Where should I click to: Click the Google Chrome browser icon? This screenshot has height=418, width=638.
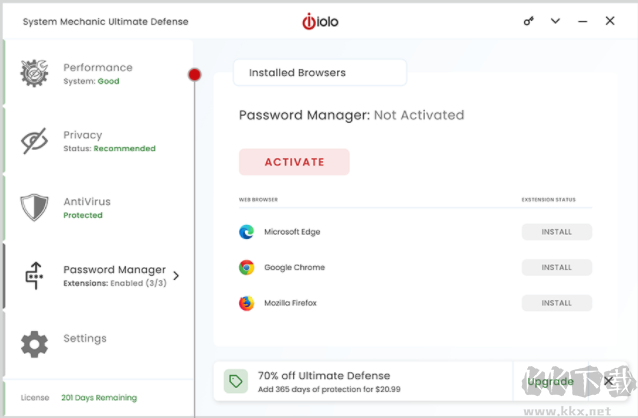(246, 267)
